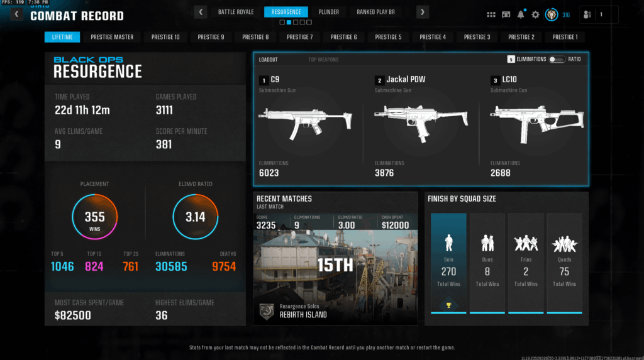This screenshot has height=360, width=644.
Task: Open the grid menu icon in the header
Action: 491,14
